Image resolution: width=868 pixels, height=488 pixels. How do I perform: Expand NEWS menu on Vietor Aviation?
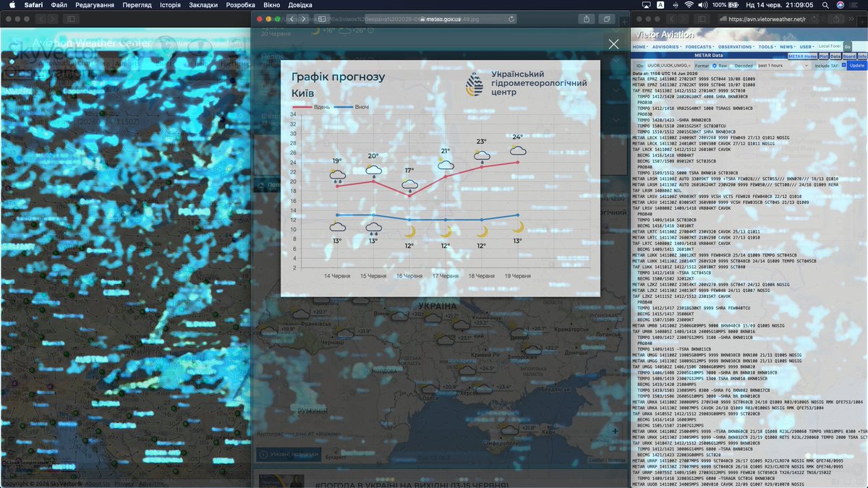pyautogui.click(x=787, y=47)
